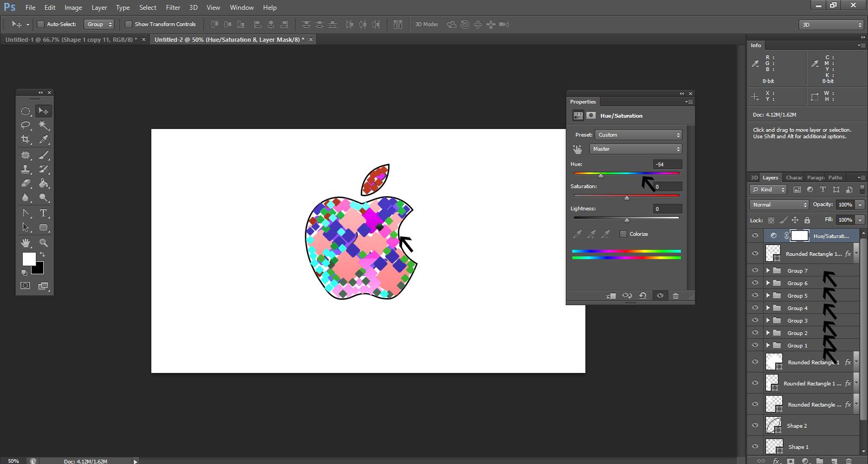This screenshot has height=464, width=868.
Task: Expand the Group 1 folder
Action: pyautogui.click(x=768, y=345)
